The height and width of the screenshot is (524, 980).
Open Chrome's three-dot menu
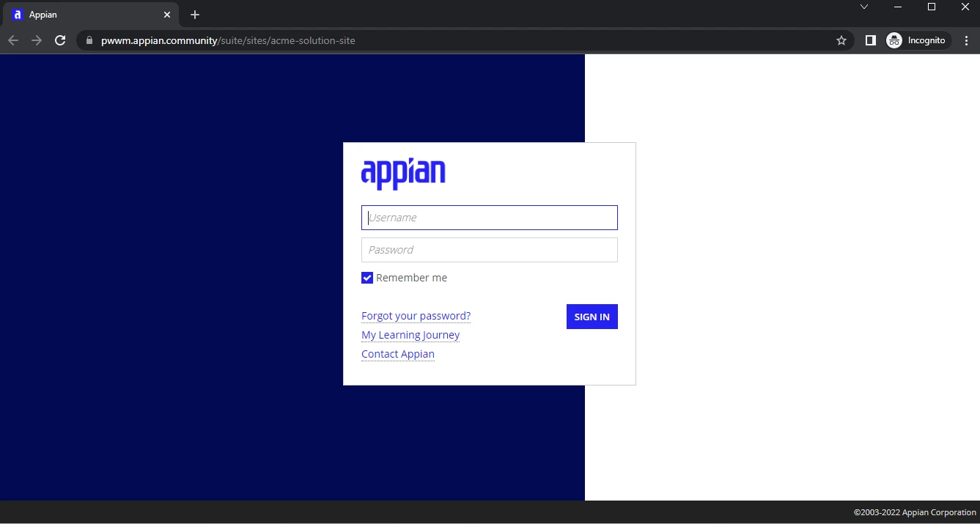tap(966, 40)
